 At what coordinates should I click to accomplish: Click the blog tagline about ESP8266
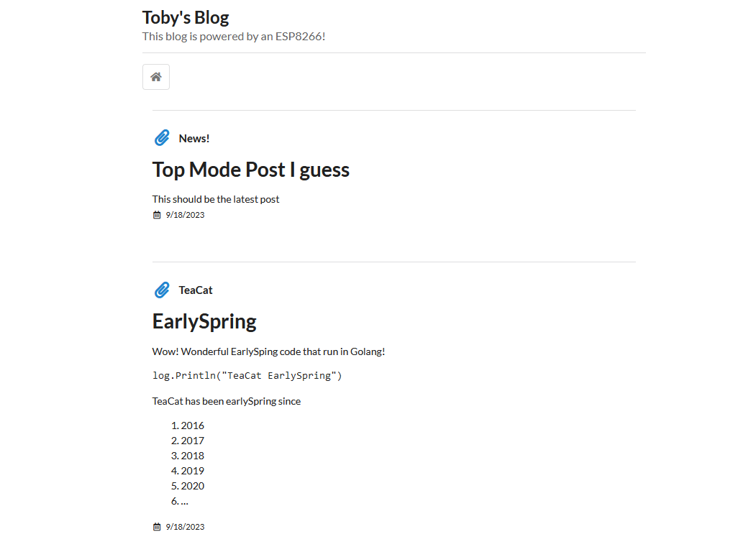coord(234,37)
